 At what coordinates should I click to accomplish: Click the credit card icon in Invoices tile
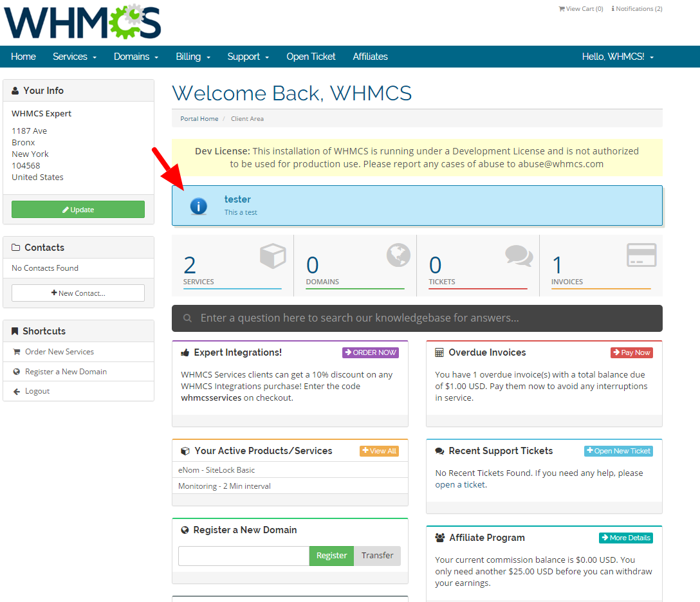[x=641, y=255]
